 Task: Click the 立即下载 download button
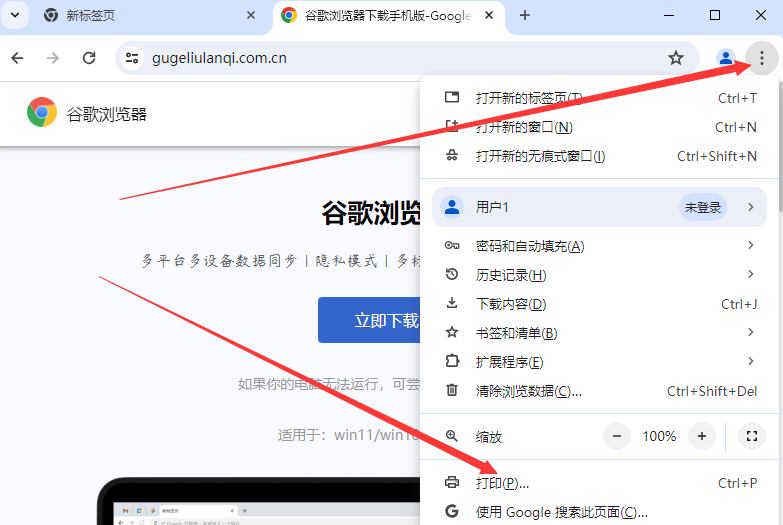pos(370,320)
